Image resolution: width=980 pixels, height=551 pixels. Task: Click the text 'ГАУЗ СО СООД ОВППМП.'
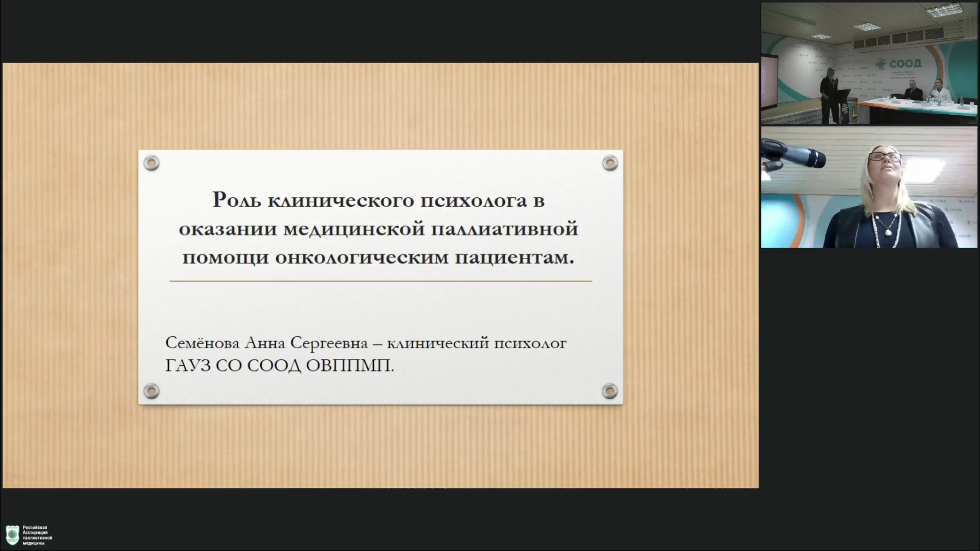point(279,366)
